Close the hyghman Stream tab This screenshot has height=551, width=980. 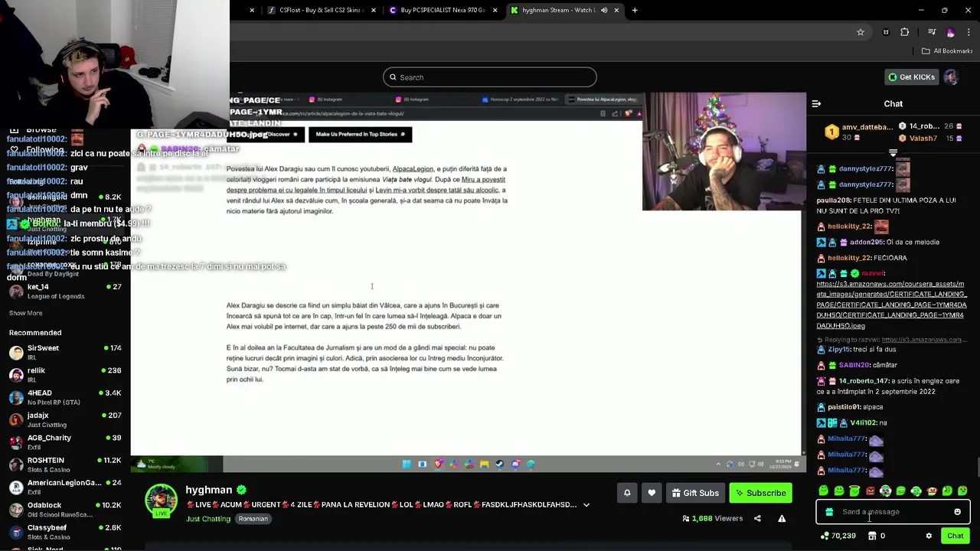coord(616,10)
